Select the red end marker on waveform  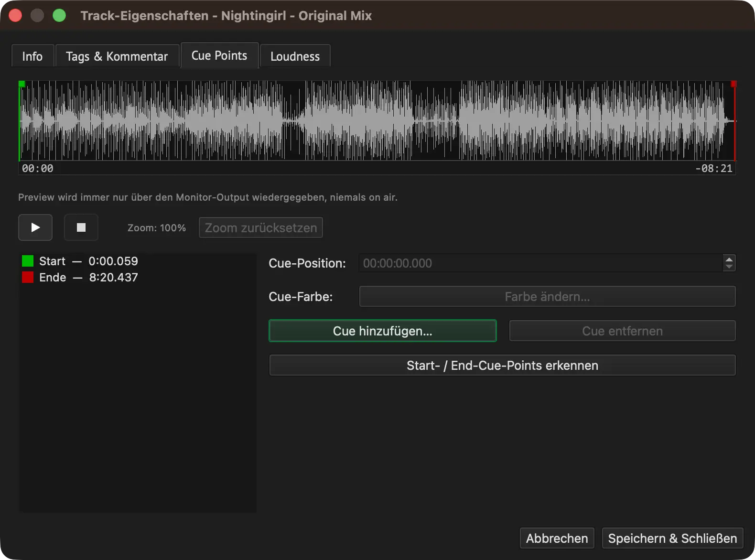coord(733,84)
